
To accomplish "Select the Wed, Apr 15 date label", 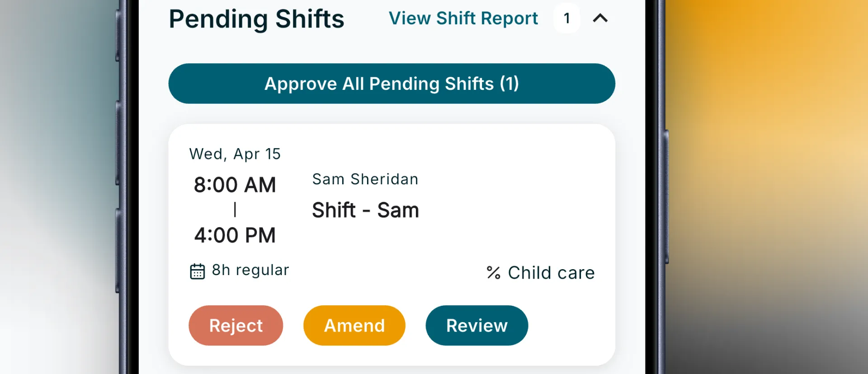I will 235,154.
